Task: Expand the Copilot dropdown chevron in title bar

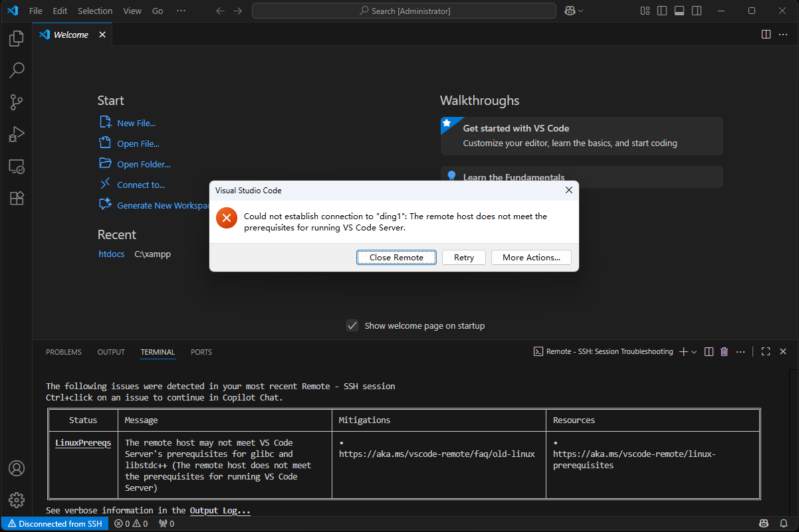Action: tap(581, 11)
